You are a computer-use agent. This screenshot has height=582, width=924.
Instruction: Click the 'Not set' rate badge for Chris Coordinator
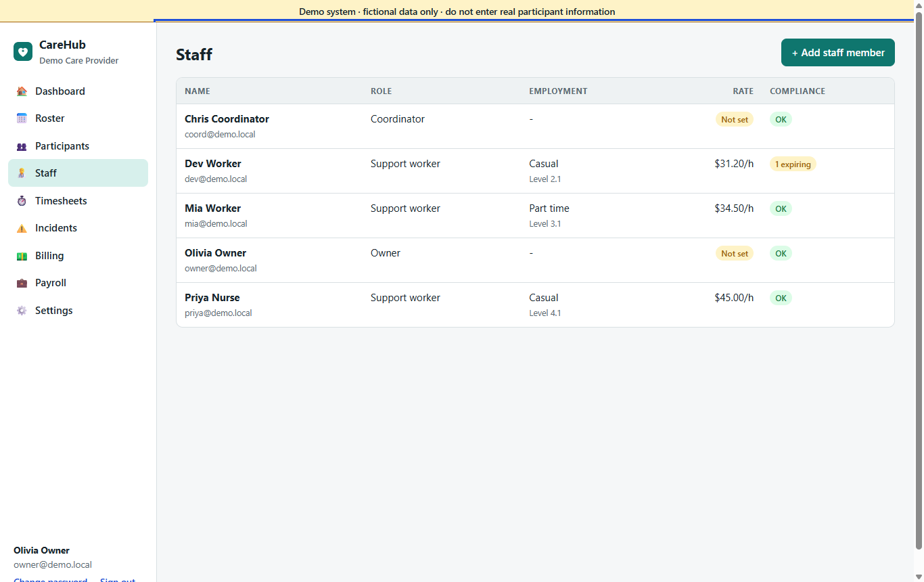point(735,120)
